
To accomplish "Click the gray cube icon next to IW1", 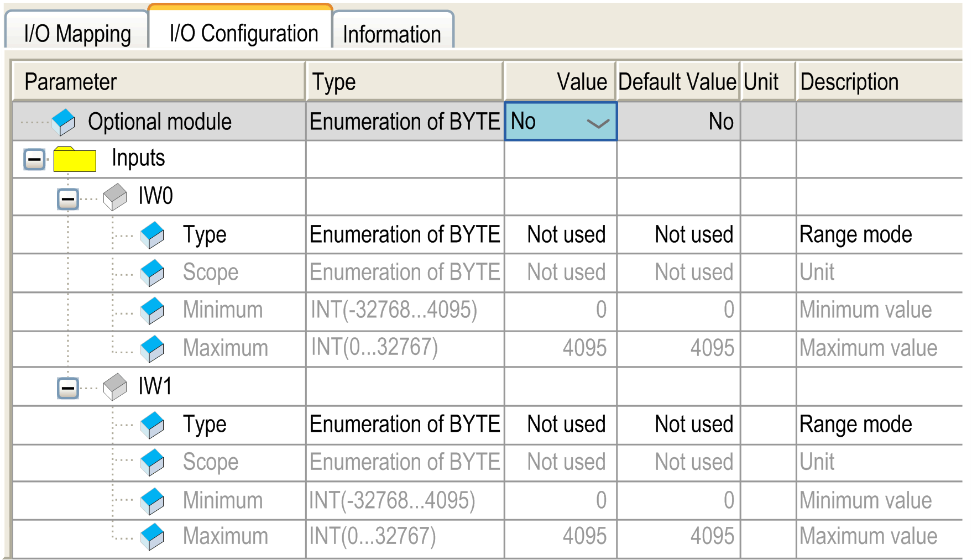I will [115, 386].
